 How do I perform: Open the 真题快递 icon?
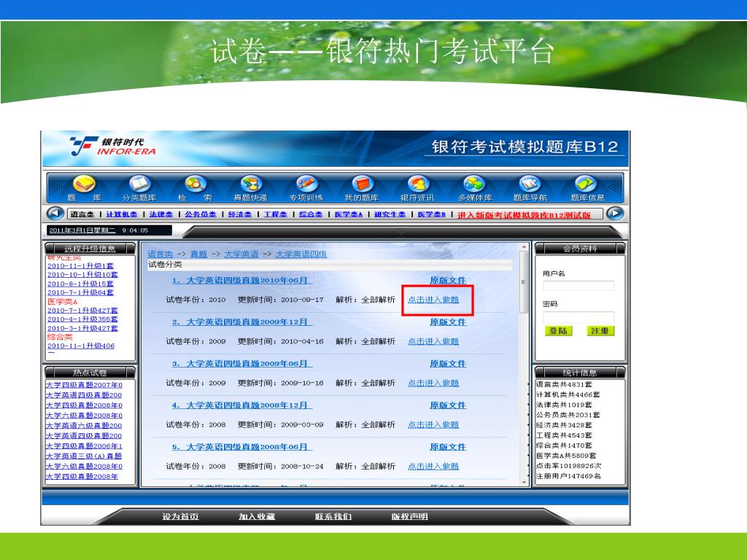click(251, 184)
